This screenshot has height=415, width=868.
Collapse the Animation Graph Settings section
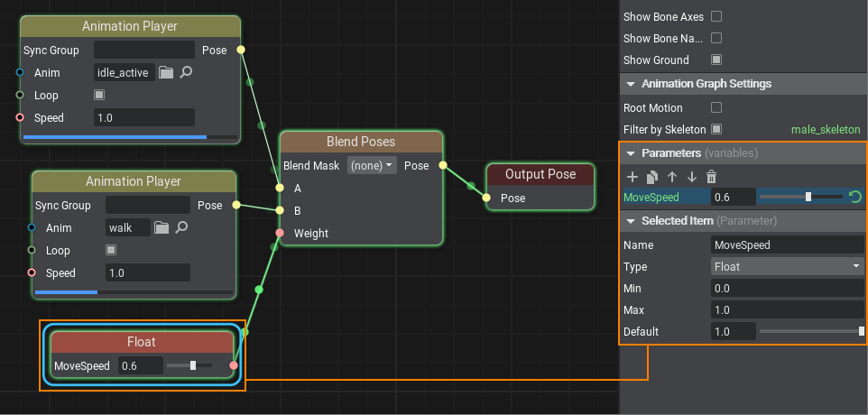click(x=631, y=84)
